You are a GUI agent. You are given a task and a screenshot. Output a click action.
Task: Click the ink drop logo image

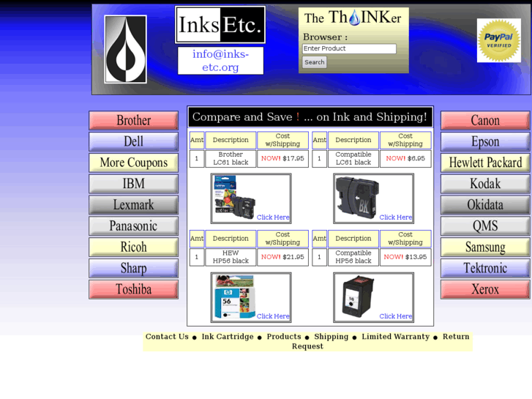pos(126,49)
